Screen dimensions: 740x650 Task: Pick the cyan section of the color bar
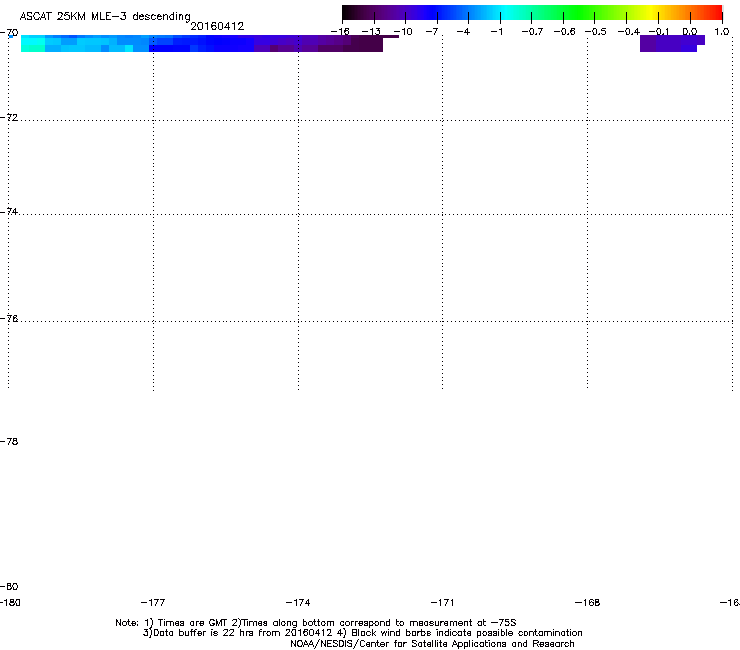(505, 12)
